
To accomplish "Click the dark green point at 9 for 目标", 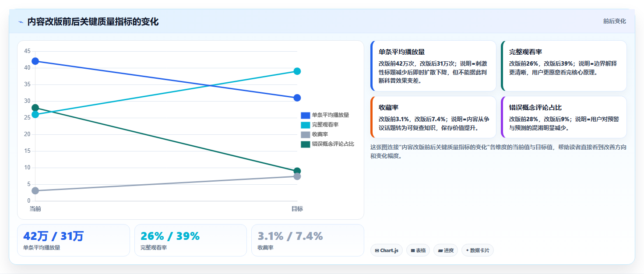I will tap(297, 171).
